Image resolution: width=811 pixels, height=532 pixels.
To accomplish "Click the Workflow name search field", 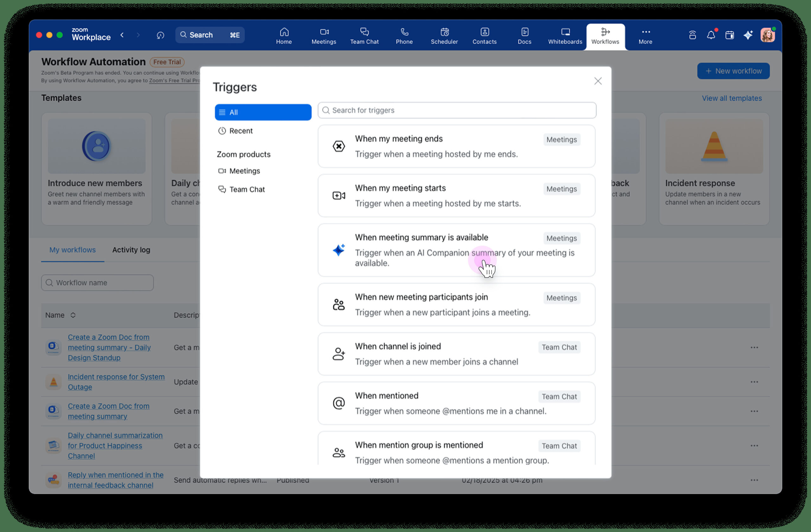I will [x=98, y=283].
